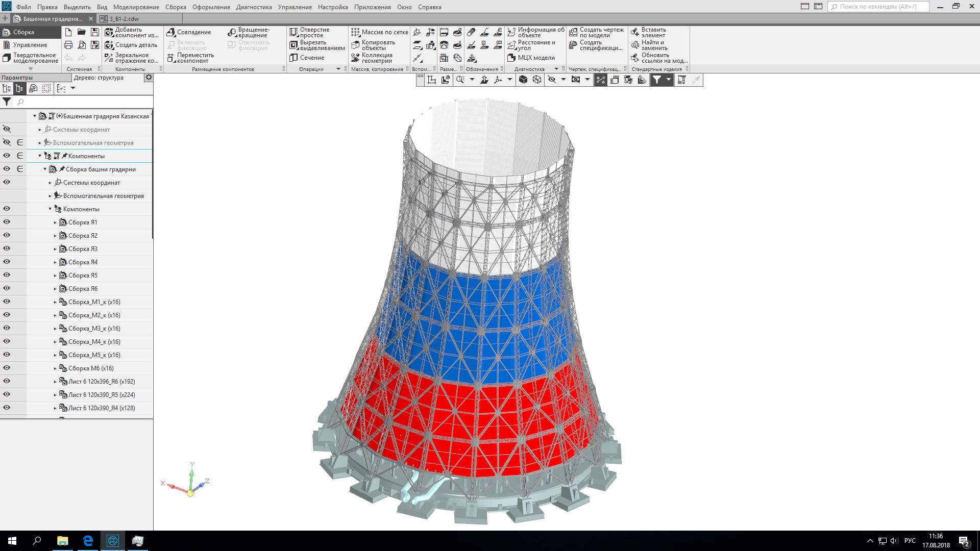Collapse the Сборка башни градирни node
This screenshot has width=980, height=551.
45,169
